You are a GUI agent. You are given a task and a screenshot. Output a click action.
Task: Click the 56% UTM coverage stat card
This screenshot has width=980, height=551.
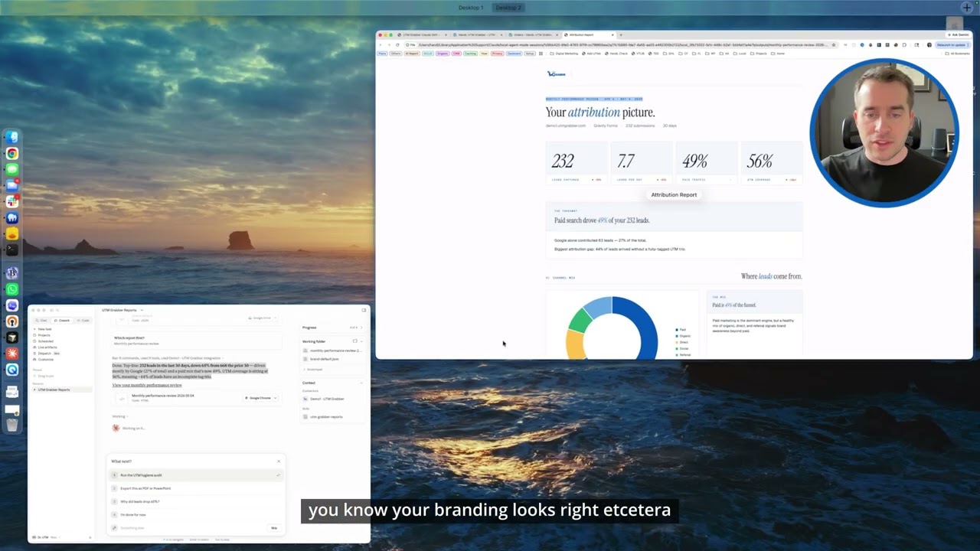(771, 163)
